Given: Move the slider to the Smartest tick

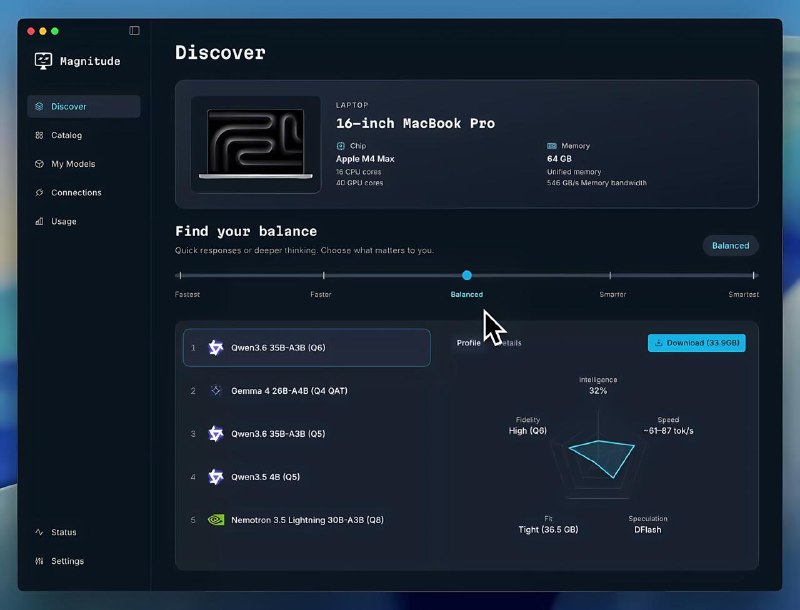Looking at the screenshot, I should point(754,275).
